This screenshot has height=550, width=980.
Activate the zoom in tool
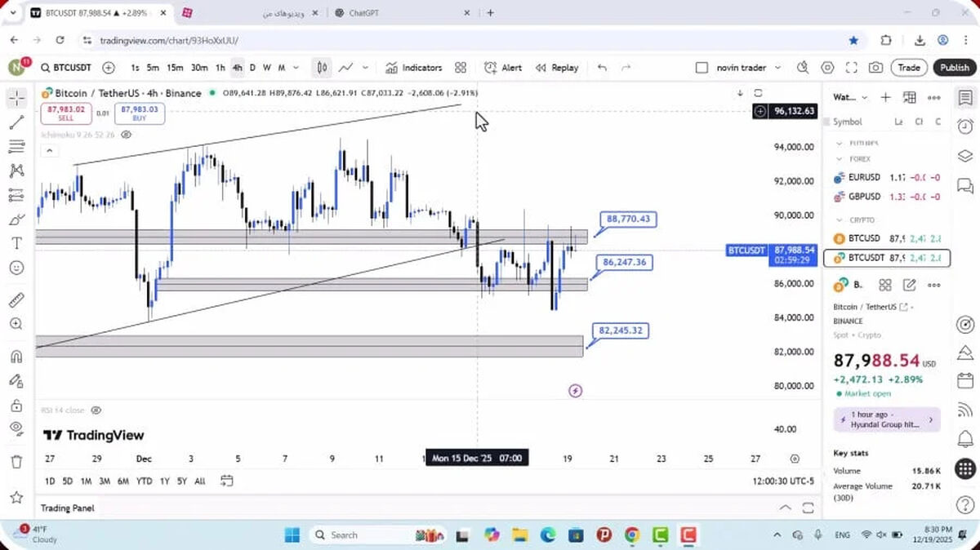[x=16, y=324]
